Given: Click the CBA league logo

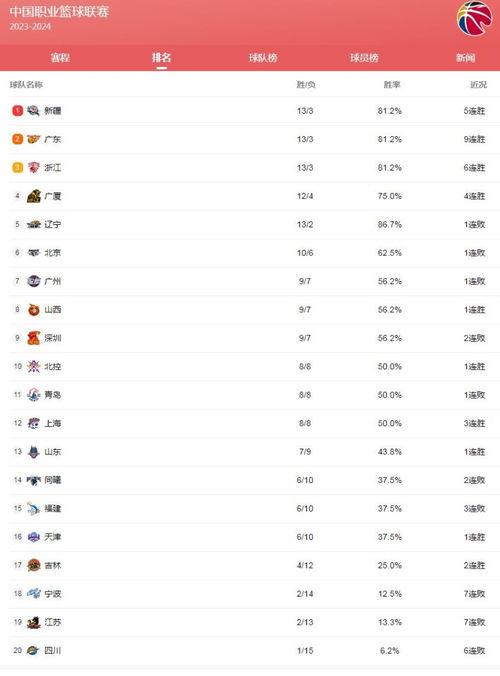Looking at the screenshot, I should [475, 18].
